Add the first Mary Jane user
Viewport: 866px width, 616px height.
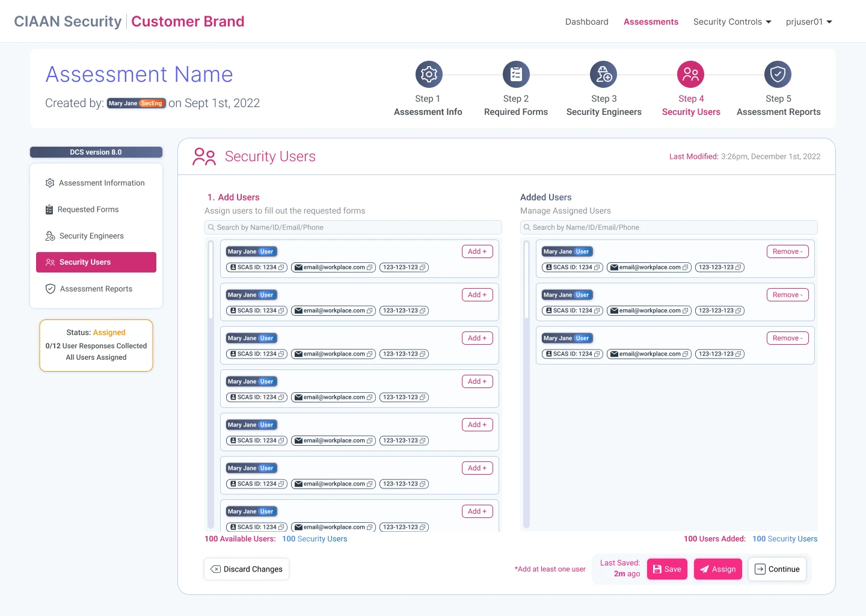pos(477,251)
